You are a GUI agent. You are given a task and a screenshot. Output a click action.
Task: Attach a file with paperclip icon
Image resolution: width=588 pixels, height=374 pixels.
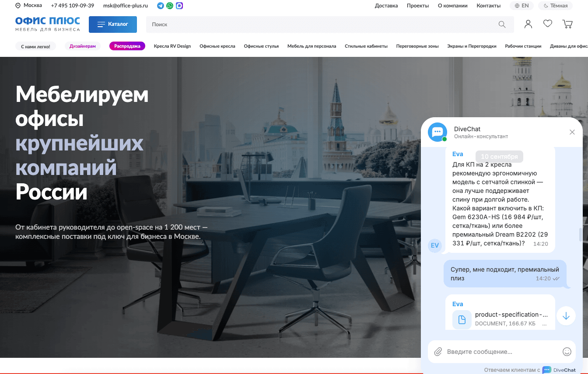(437, 352)
